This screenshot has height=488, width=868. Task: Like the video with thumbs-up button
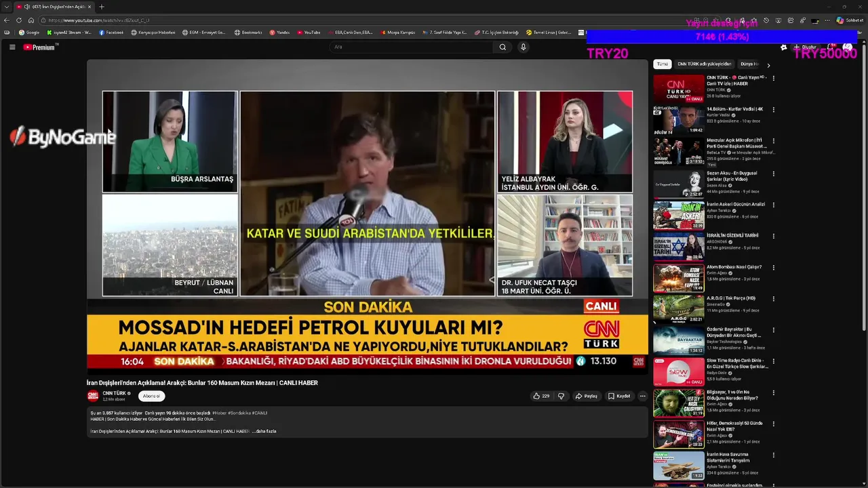point(541,396)
